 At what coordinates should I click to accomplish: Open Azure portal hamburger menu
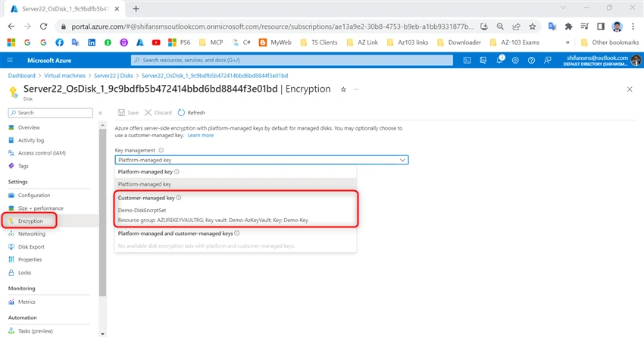[x=10, y=61]
